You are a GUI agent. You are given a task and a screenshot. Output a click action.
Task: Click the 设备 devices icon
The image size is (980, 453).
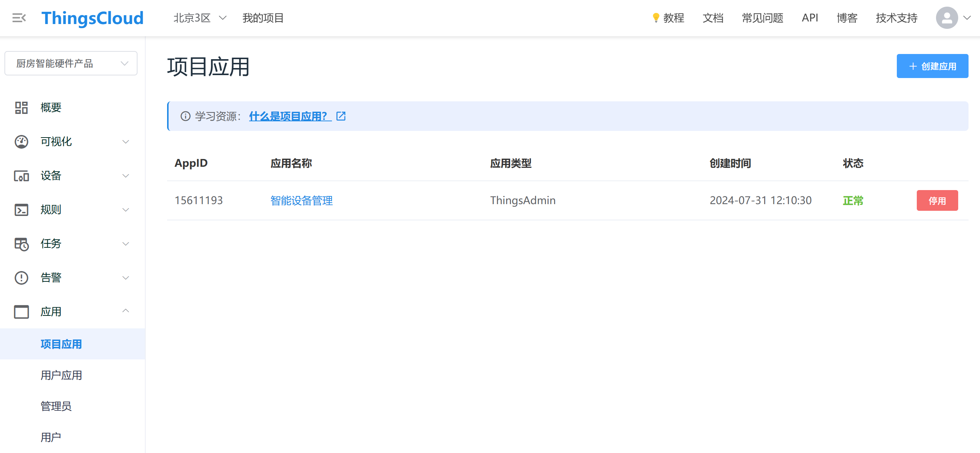coord(21,176)
